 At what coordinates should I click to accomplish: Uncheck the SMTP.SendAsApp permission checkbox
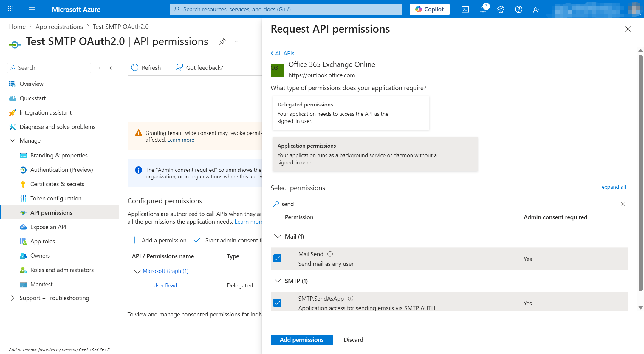point(277,303)
